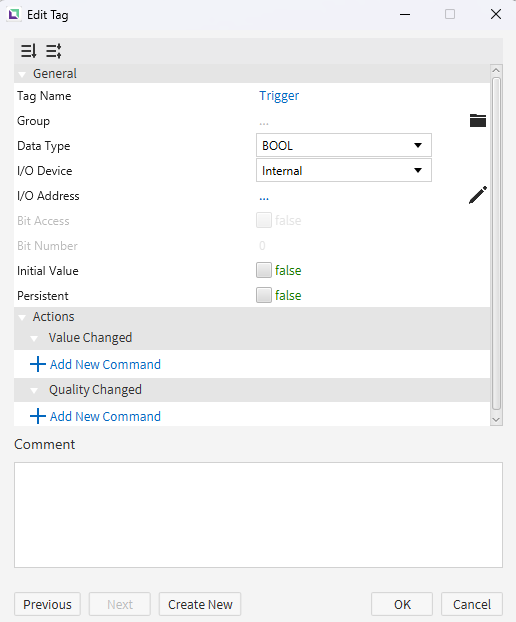Viewport: 516px width, 622px height.
Task: Open the Data Type BOOL dropdown
Action: pos(343,145)
